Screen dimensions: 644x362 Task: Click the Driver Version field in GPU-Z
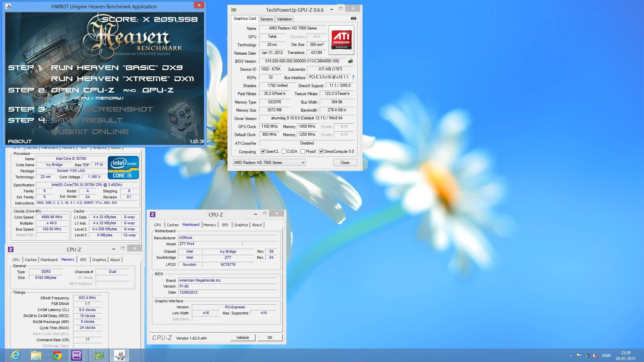coord(307,118)
